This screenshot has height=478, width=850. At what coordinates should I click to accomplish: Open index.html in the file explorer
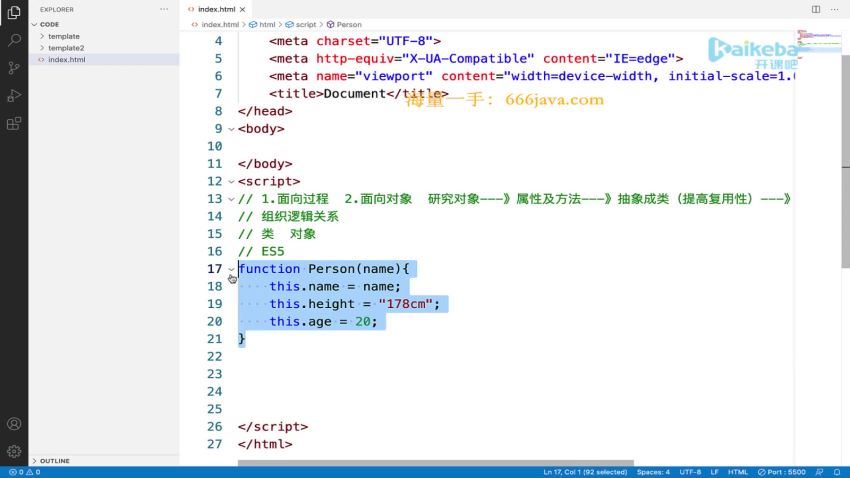coord(66,60)
